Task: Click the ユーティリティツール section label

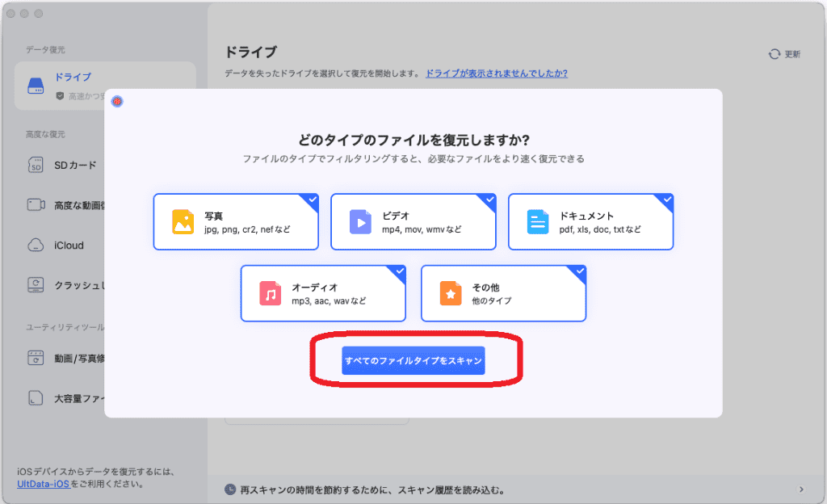Action: (x=65, y=327)
